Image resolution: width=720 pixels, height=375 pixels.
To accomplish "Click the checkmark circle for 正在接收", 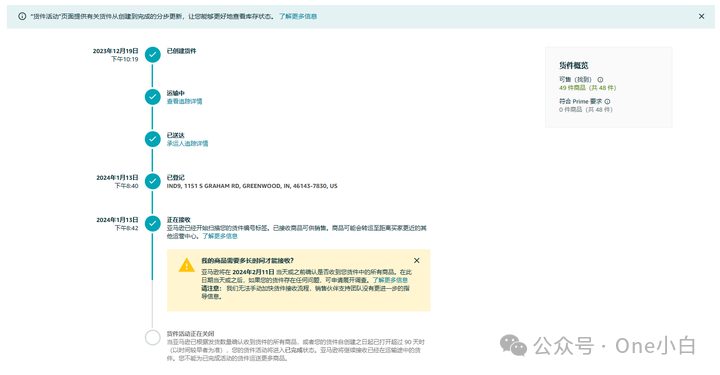I will click(152, 224).
